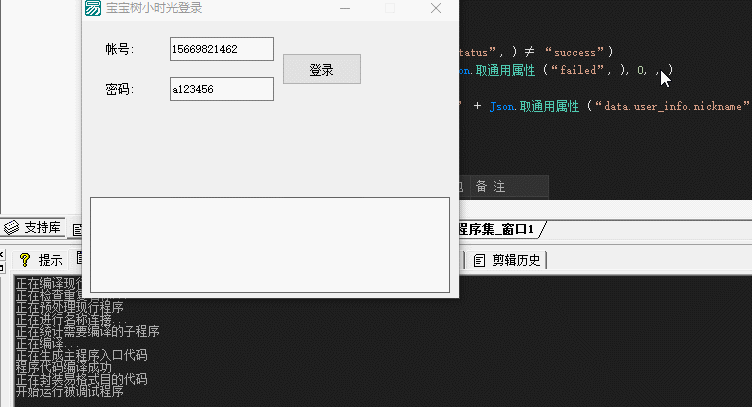Click the book icon on 支持库 tab
Viewport: 752px width, 407px height.
click(x=12, y=227)
